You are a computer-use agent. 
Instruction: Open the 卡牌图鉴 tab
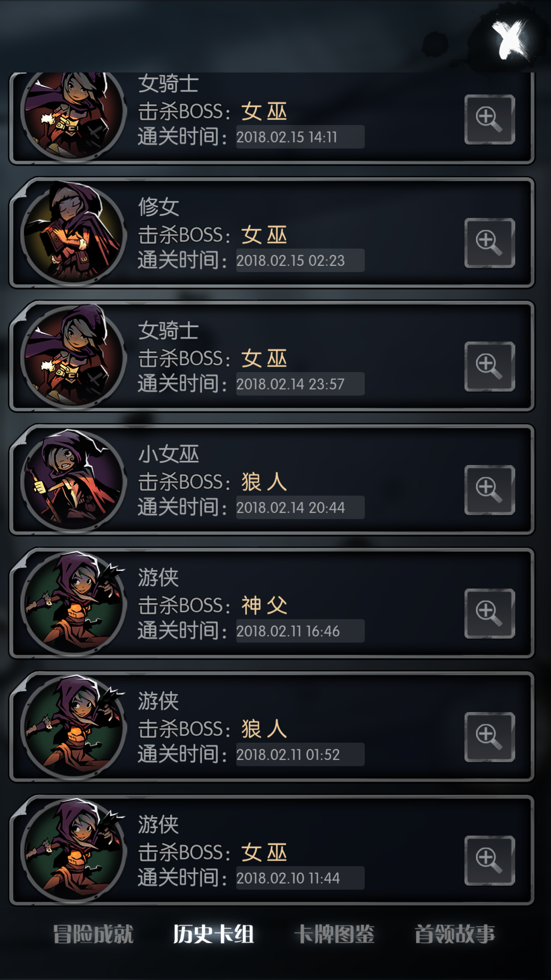click(x=334, y=934)
